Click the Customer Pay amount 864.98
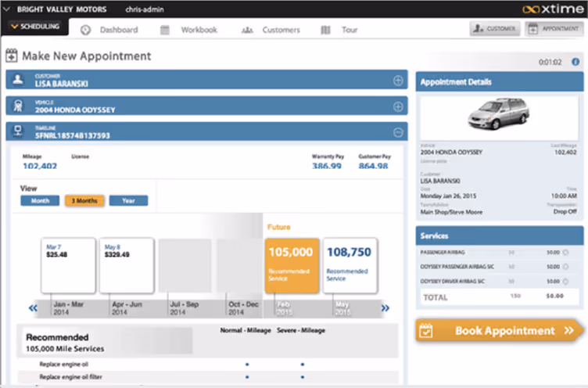 (373, 166)
